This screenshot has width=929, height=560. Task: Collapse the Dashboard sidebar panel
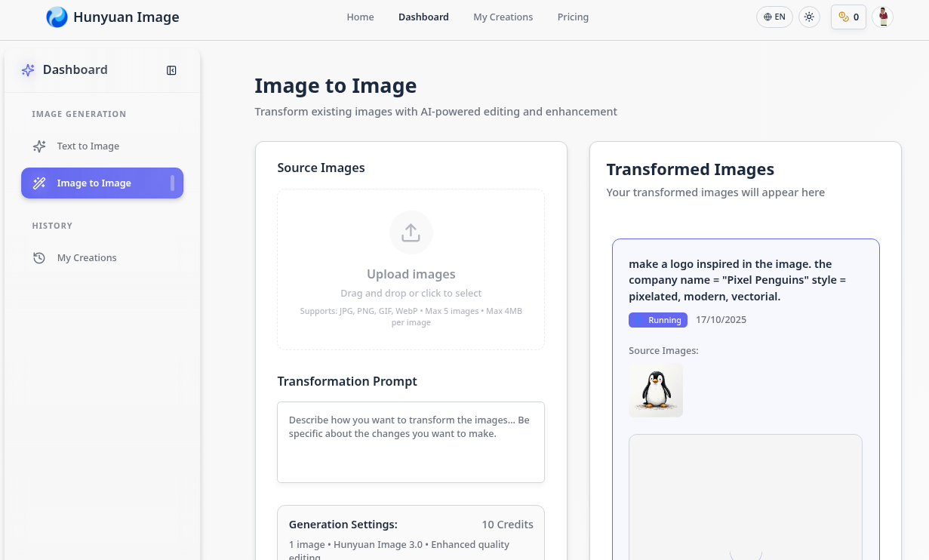pyautogui.click(x=171, y=70)
